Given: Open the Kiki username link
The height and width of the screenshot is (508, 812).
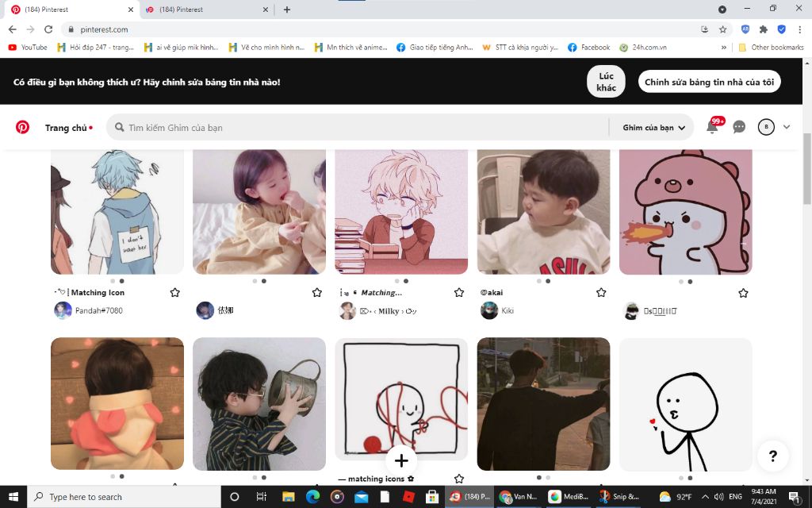Looking at the screenshot, I should point(507,310).
